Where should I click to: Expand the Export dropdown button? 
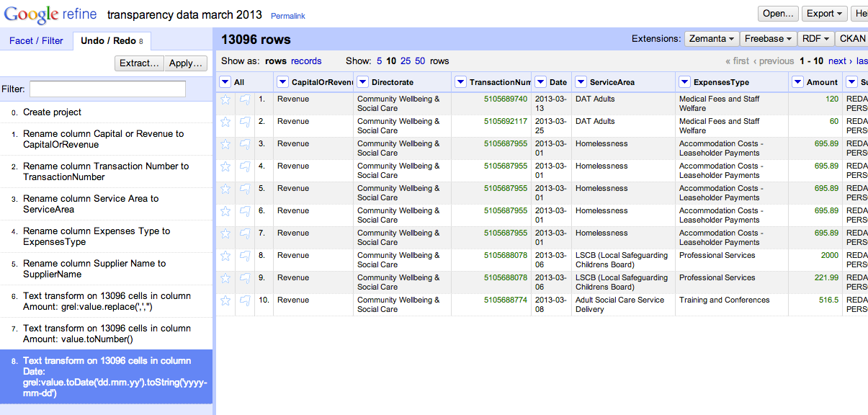coord(824,14)
